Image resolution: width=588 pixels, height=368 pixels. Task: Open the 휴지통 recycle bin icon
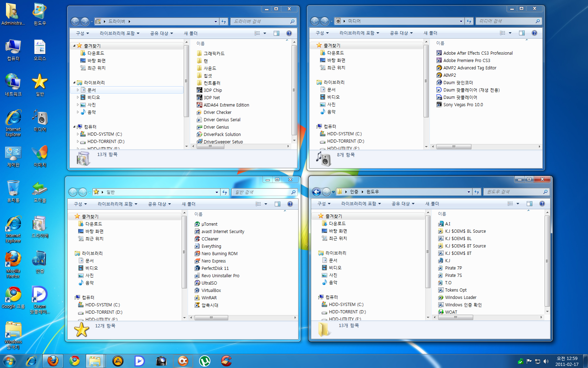coord(13,191)
